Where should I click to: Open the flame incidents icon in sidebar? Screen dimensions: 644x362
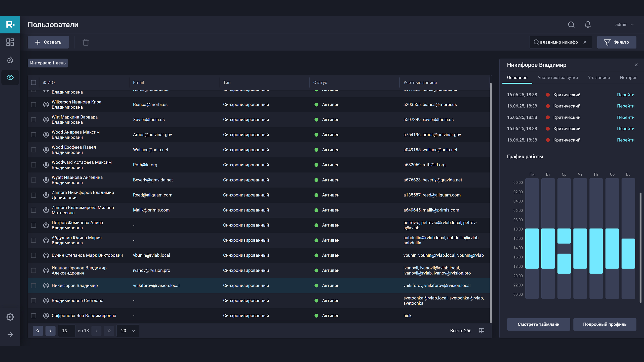click(x=10, y=60)
